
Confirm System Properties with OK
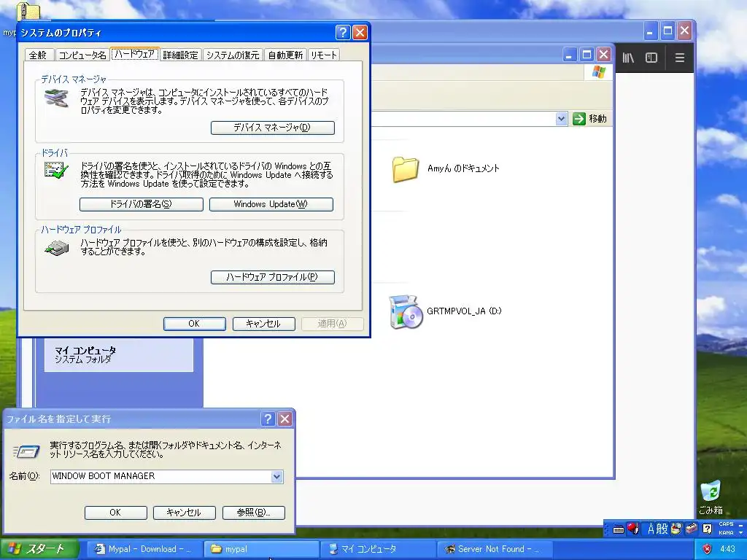coord(194,324)
